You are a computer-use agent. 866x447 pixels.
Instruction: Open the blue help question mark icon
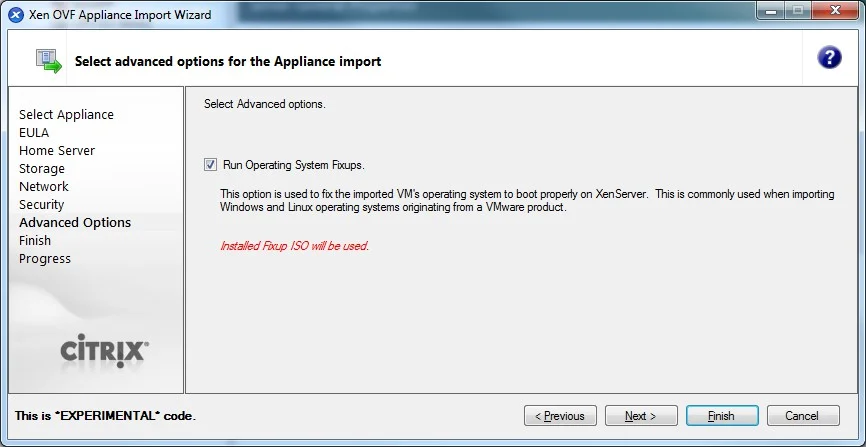829,57
